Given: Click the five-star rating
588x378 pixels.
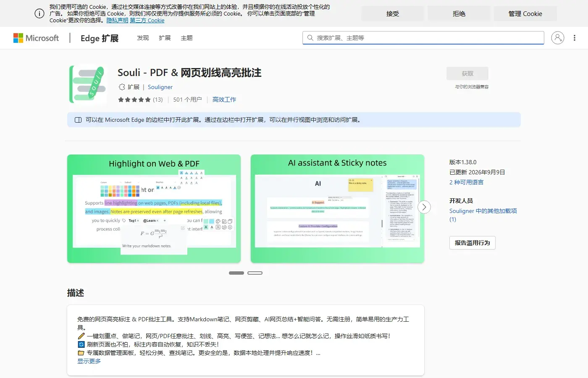Looking at the screenshot, I should point(134,100).
